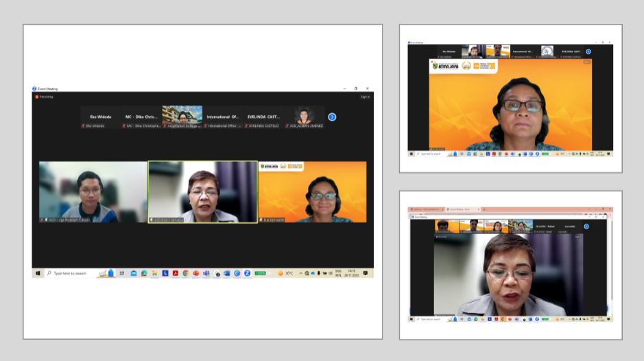Select Eko Widodo tile in orange speaker screenshot
The image size is (644, 361).
(x=449, y=51)
